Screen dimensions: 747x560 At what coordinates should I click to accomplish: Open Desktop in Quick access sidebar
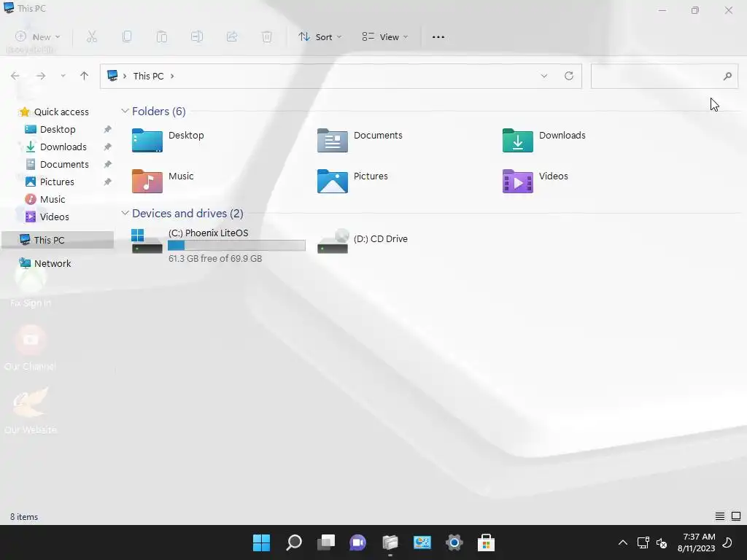click(x=50, y=129)
